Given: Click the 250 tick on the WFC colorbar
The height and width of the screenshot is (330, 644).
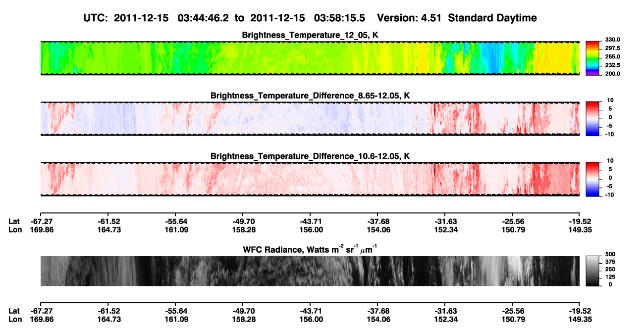Looking at the screenshot, I should tap(610, 269).
